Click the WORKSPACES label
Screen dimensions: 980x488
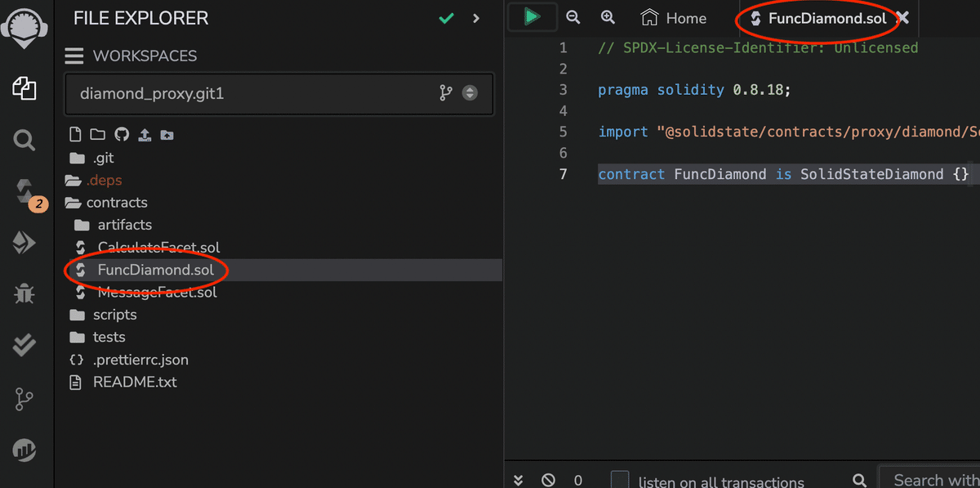coord(145,56)
